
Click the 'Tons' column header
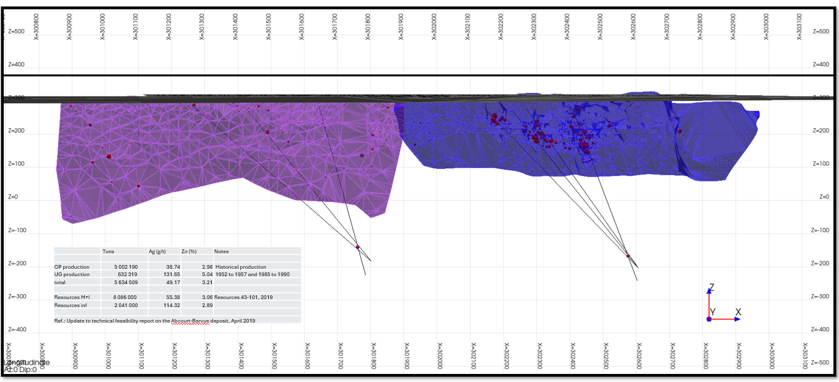click(108, 251)
